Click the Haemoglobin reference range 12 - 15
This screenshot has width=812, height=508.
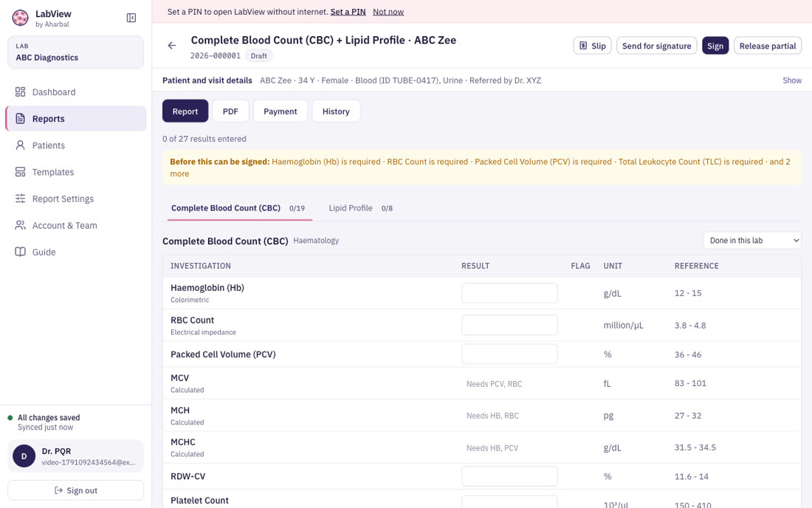688,293
